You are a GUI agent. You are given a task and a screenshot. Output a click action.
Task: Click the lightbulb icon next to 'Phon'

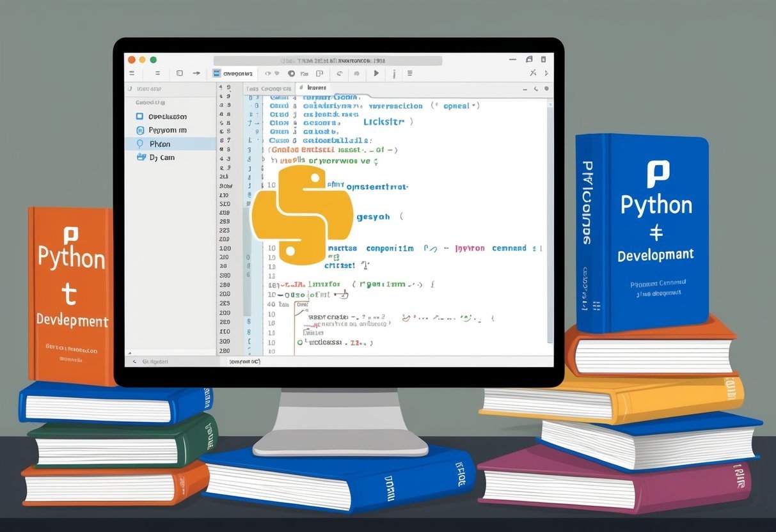click(141, 144)
